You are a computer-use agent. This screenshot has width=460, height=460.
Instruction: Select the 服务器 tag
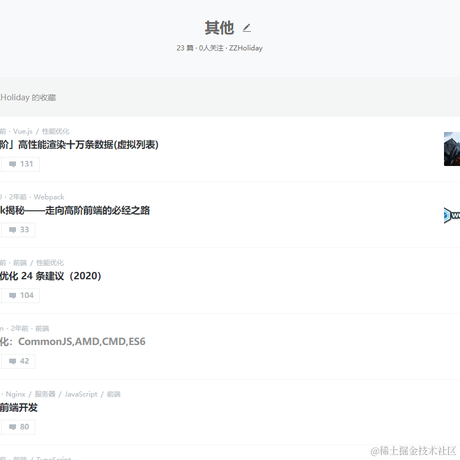pos(45,394)
